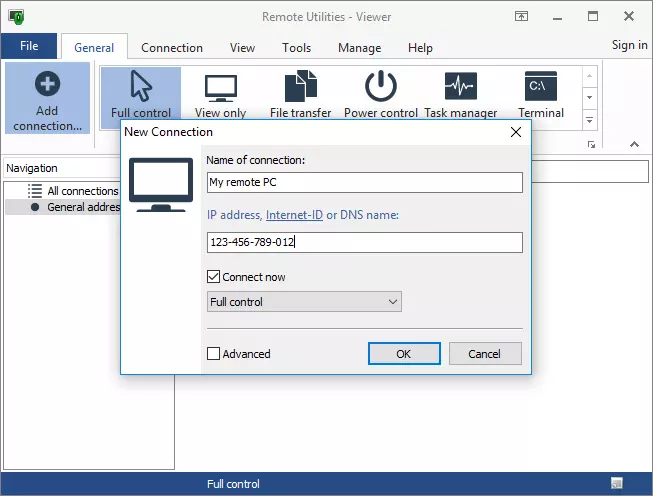Select the View only mode icon
Image resolution: width=653 pixels, height=496 pixels.
point(220,88)
